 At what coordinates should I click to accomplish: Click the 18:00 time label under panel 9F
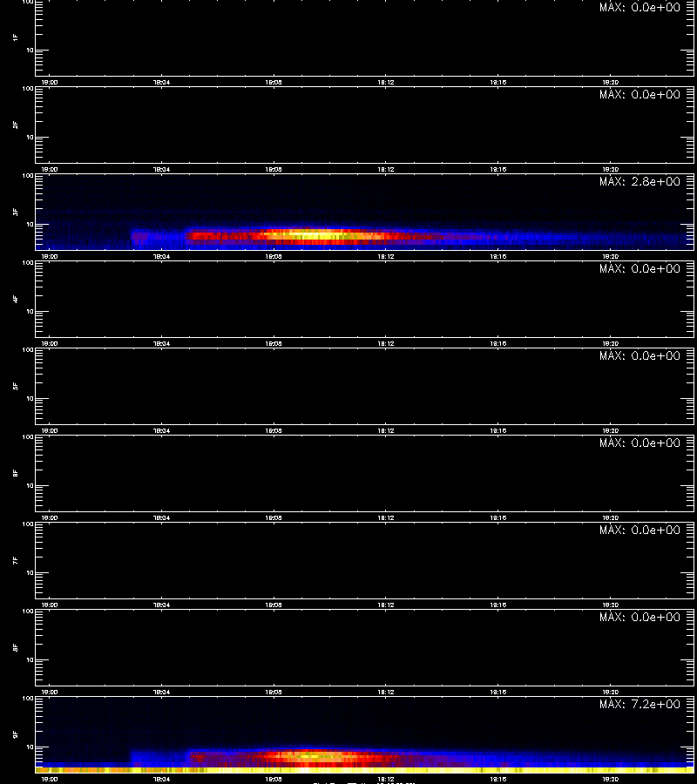pyautogui.click(x=49, y=779)
